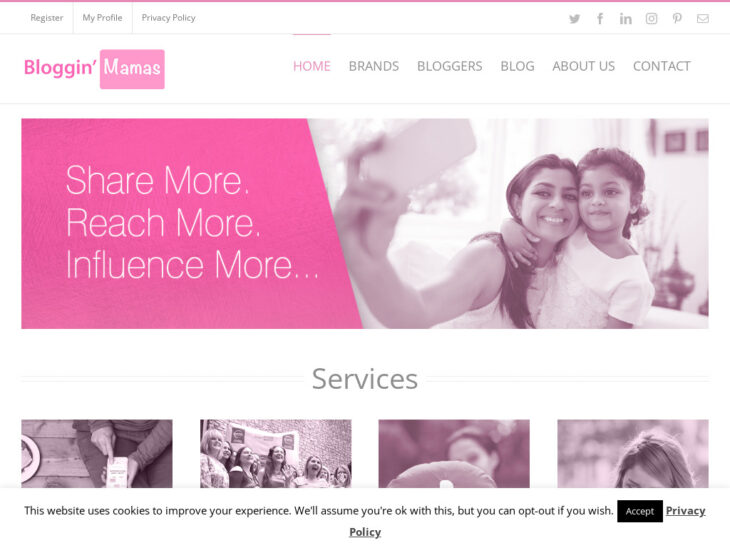Viewport: 730px width, 548px height.
Task: Open Privacy Policy in the top bar
Action: 169,18
